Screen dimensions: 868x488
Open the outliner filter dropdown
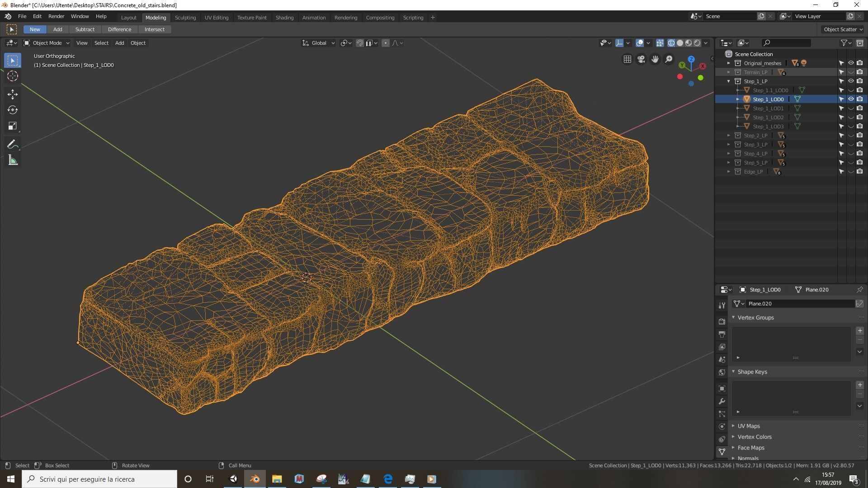[846, 43]
